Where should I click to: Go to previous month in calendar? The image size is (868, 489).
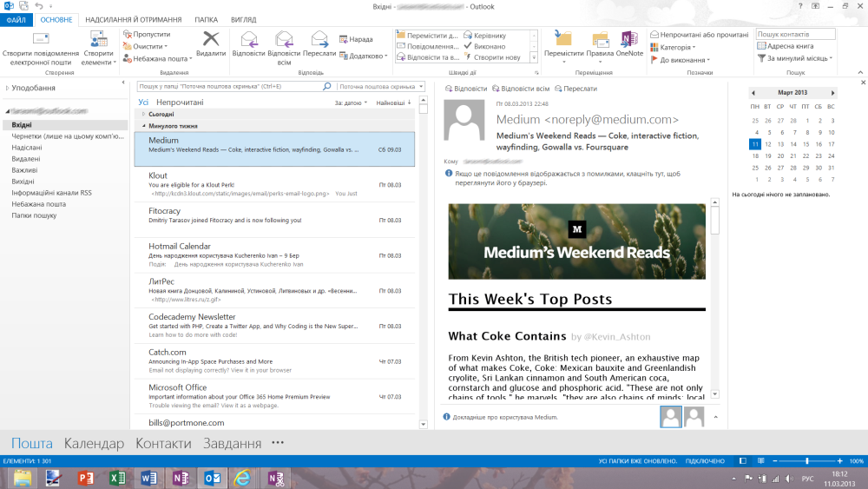click(x=753, y=92)
